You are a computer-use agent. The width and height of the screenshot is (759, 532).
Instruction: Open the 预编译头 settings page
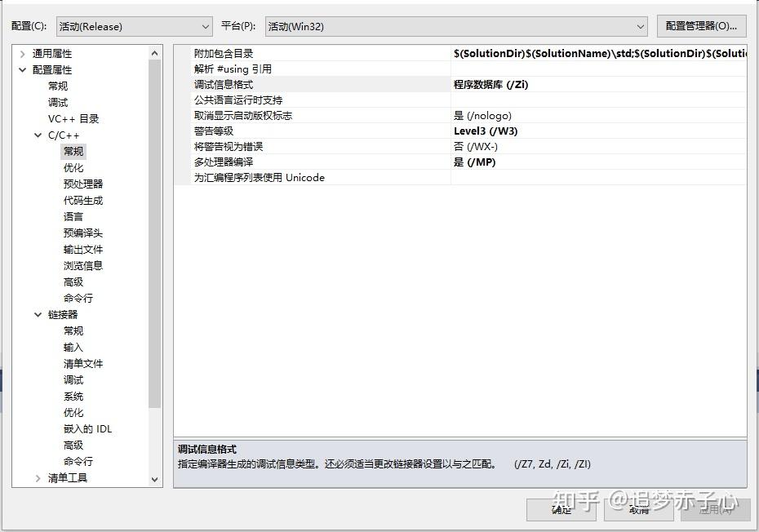pos(82,233)
